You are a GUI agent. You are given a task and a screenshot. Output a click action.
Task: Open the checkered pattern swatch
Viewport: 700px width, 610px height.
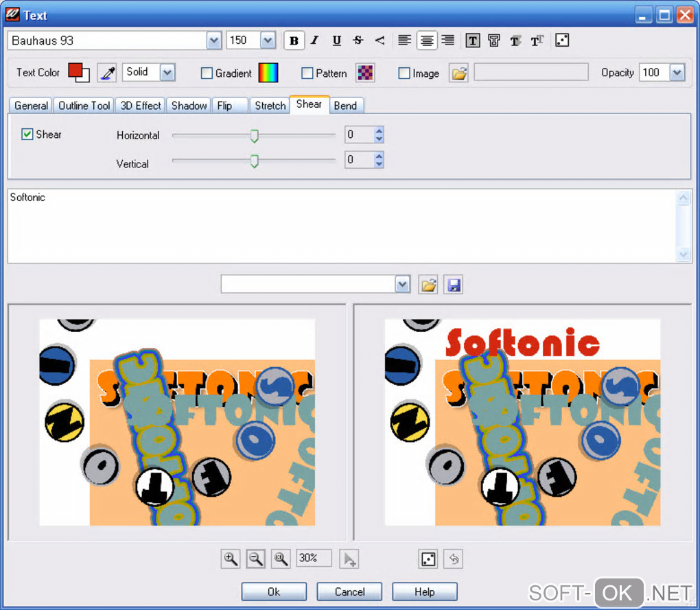click(x=365, y=73)
